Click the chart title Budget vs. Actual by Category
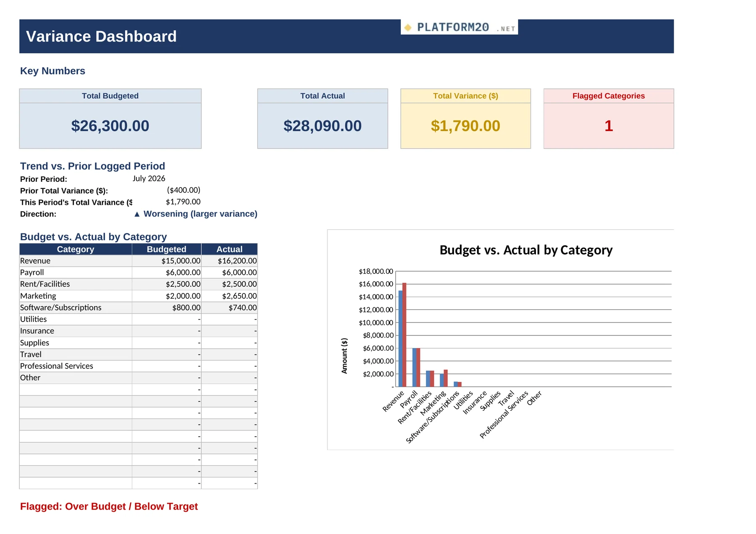Screen dimensions: 756x534 tap(526, 250)
